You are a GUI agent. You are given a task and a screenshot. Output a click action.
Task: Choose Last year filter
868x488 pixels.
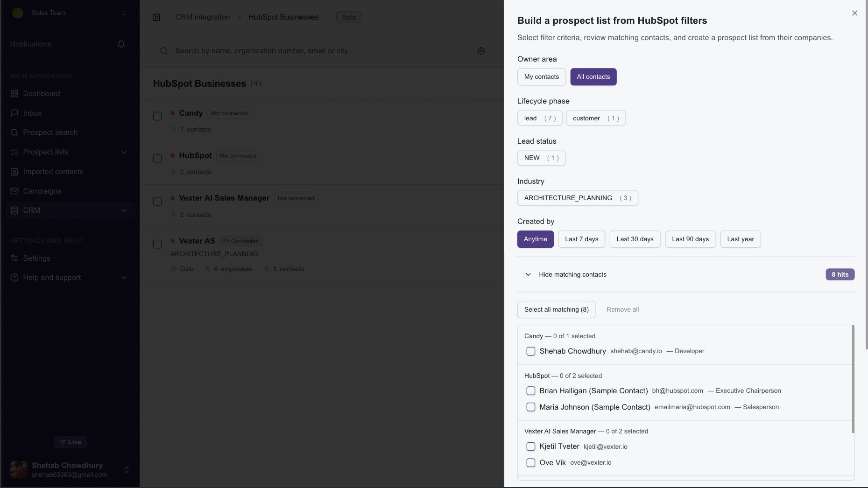[741, 239]
